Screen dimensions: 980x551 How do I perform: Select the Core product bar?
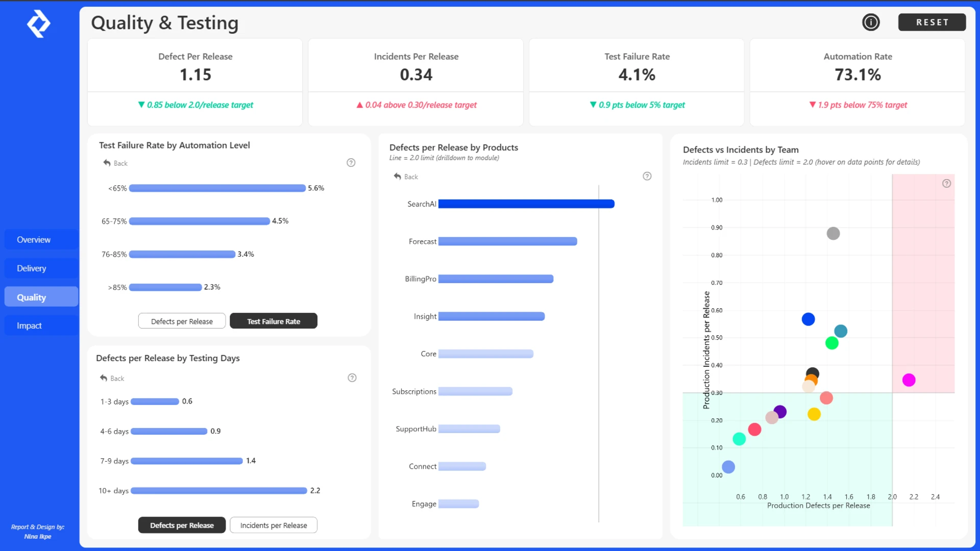(x=486, y=354)
